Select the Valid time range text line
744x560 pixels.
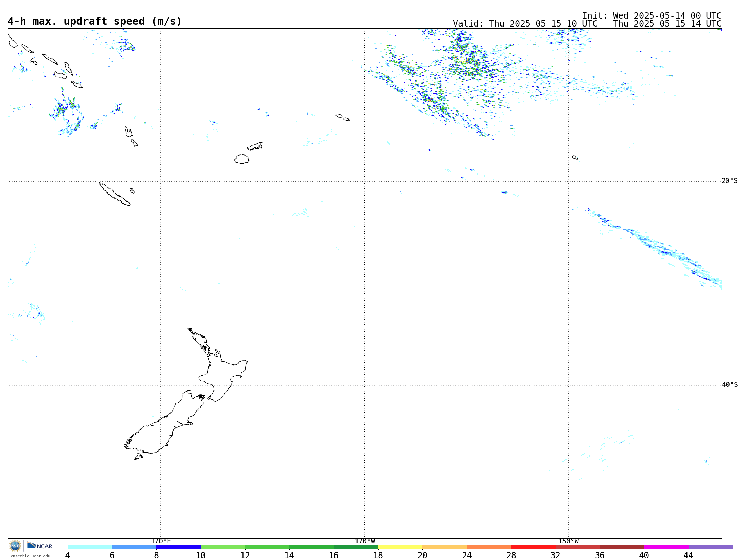click(587, 24)
